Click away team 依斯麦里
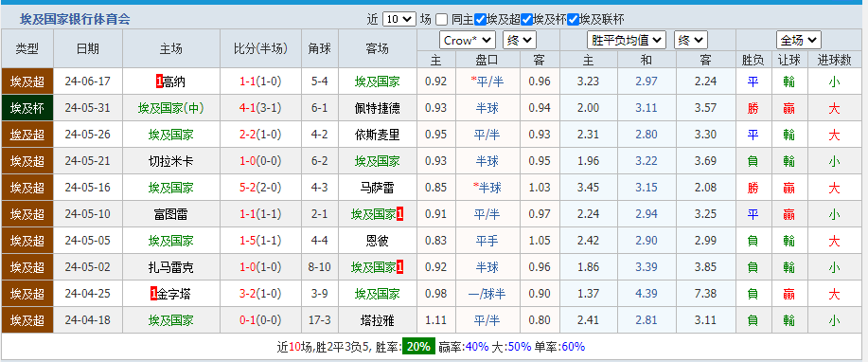Viewport: 868px width, 362px height. point(377,135)
